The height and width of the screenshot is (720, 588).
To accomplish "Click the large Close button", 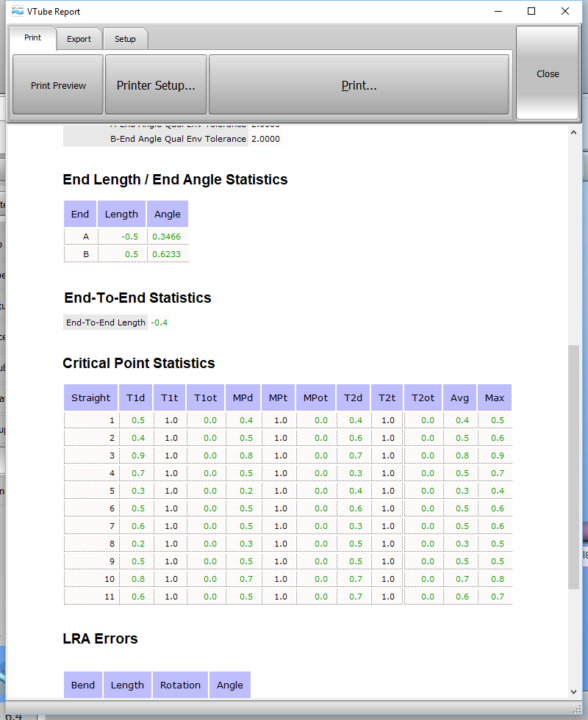I will [548, 73].
